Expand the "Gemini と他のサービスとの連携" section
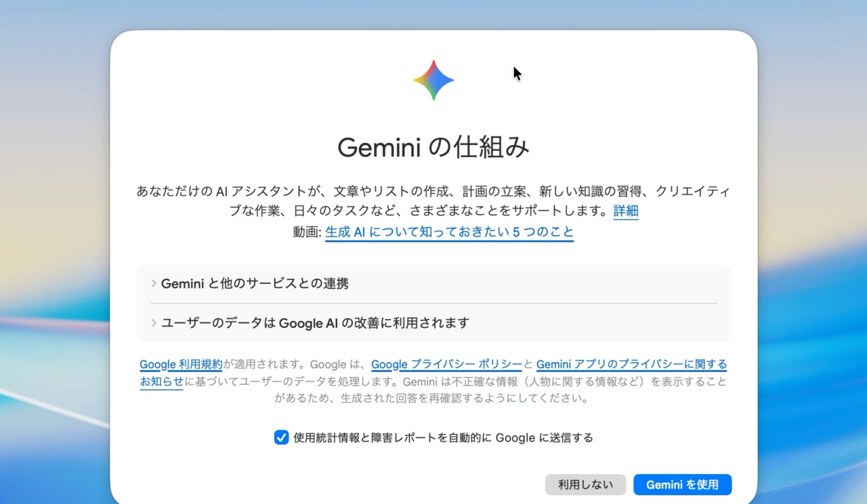The height and width of the screenshot is (504, 867). coord(254,284)
